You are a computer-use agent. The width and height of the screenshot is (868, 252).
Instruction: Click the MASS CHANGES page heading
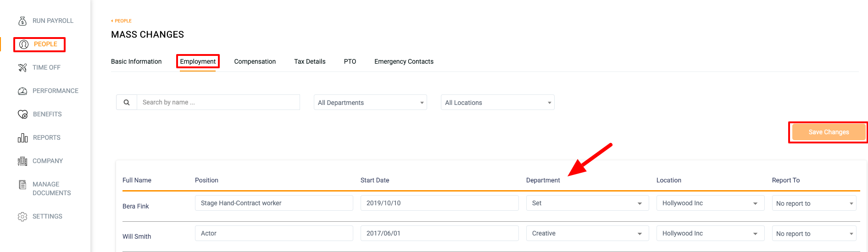point(147,35)
